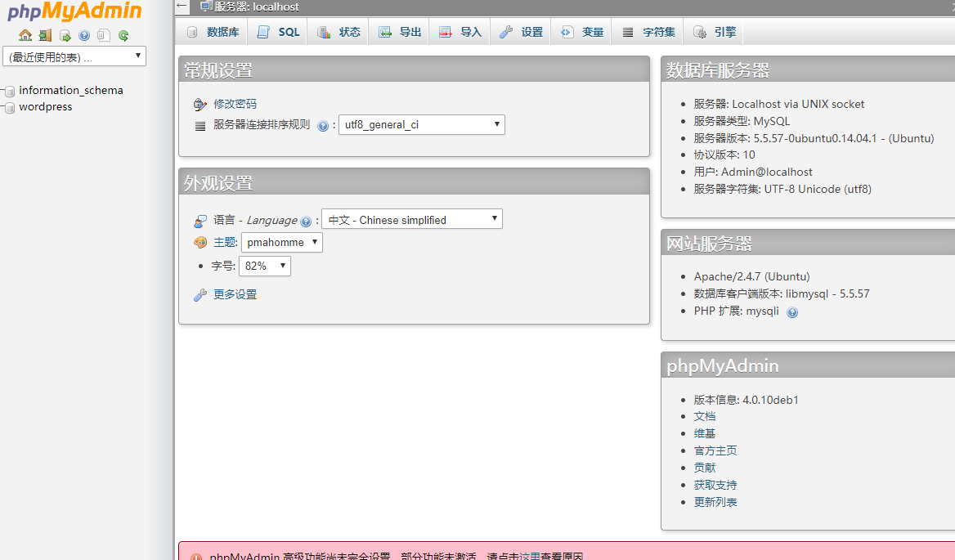Switch to the 导入 tab
Viewport: 955px width, 560px height.
pyautogui.click(x=460, y=32)
